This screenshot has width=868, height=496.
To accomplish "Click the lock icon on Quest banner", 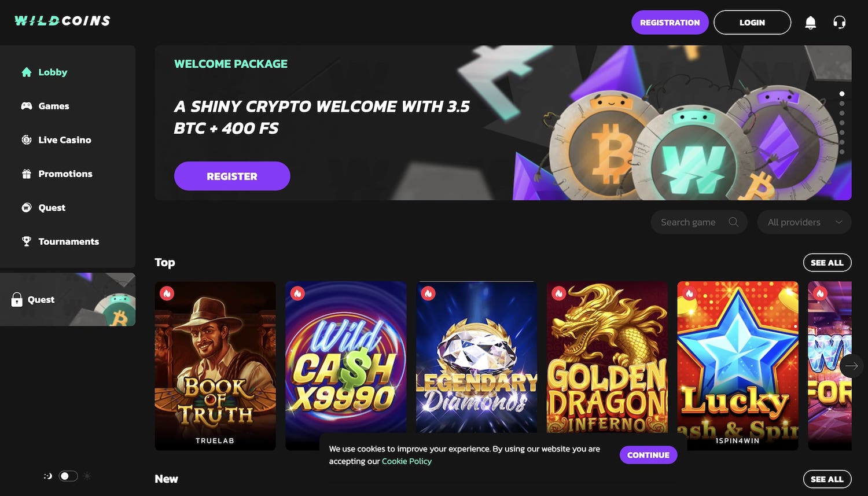I will 17,299.
